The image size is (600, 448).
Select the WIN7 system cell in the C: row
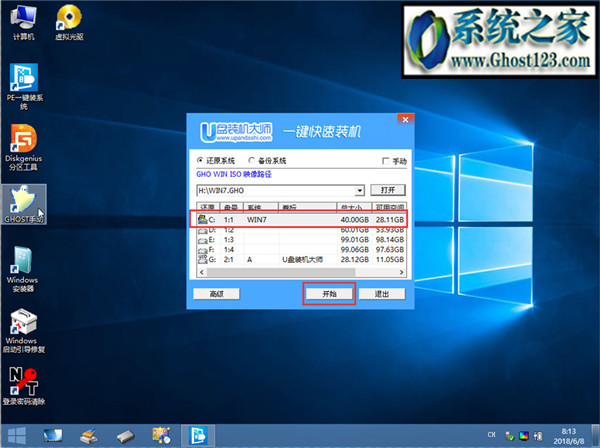(x=257, y=220)
